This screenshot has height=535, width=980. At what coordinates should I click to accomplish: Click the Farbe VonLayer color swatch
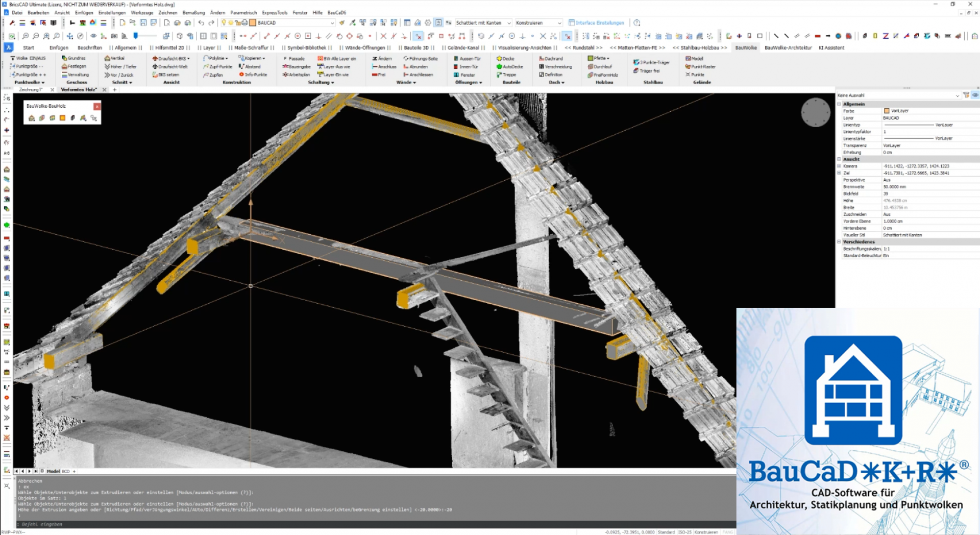pos(887,111)
